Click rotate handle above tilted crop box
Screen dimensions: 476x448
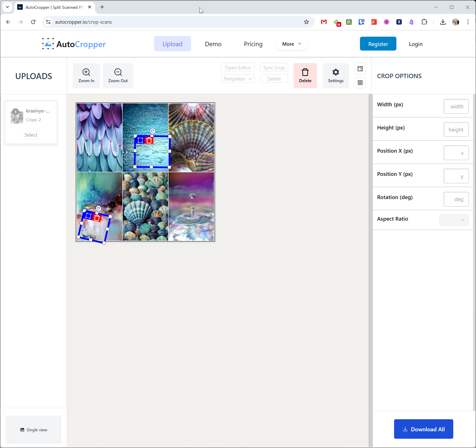98,208
